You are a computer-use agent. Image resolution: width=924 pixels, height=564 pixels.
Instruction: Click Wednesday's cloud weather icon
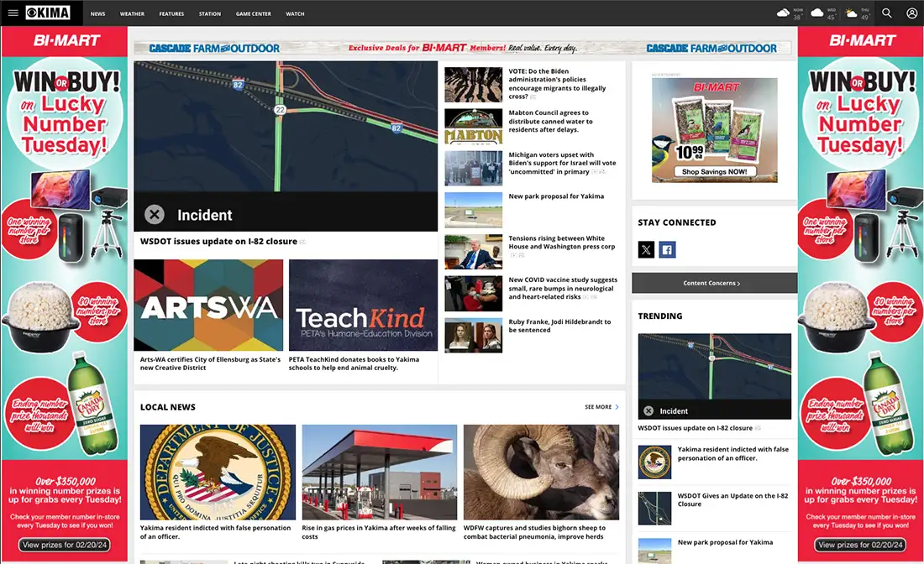click(816, 13)
